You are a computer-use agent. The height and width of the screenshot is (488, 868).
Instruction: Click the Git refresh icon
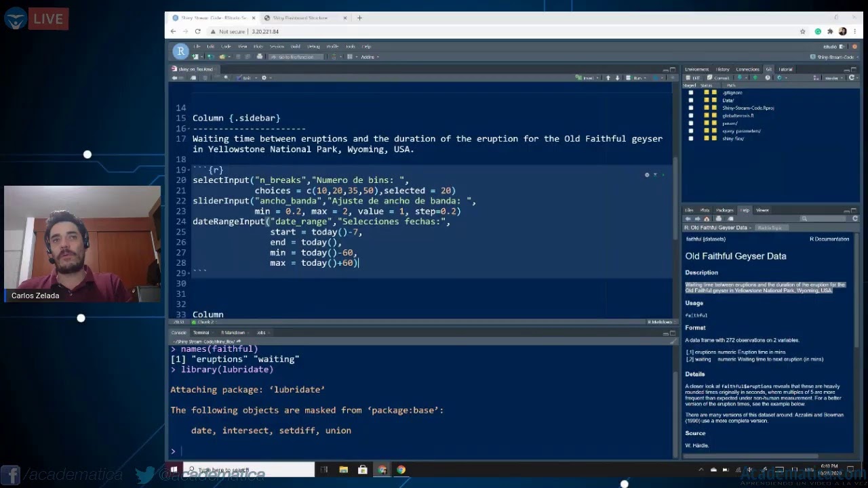click(x=852, y=78)
